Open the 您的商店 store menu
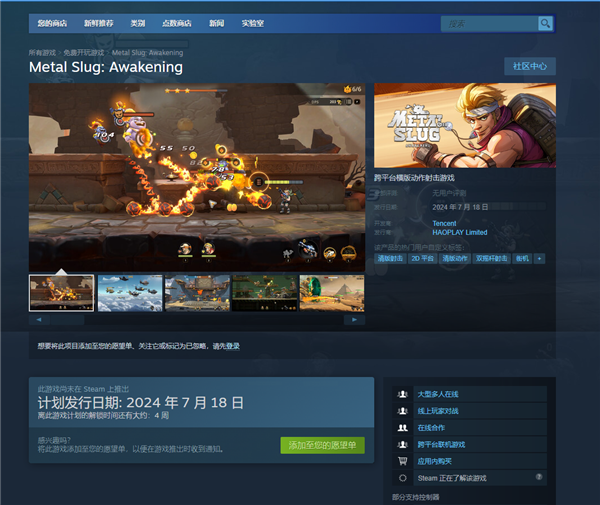Viewport: 600px width, 505px height. [52, 23]
